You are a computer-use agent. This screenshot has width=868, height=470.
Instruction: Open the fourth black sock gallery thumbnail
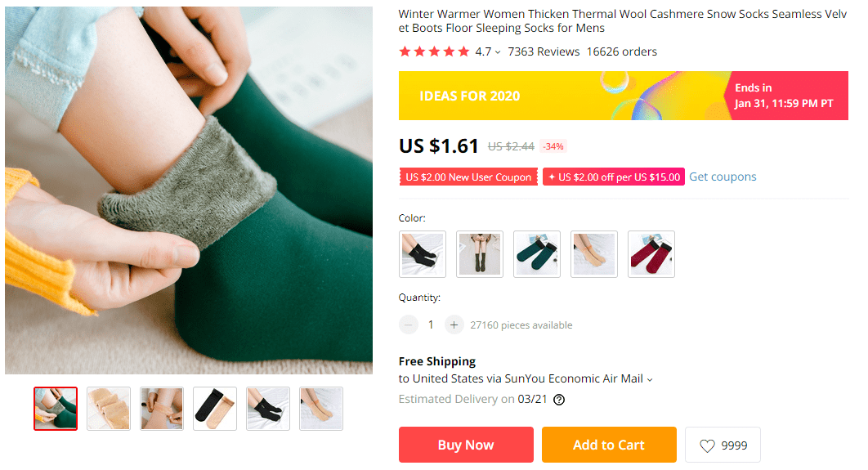click(215, 409)
